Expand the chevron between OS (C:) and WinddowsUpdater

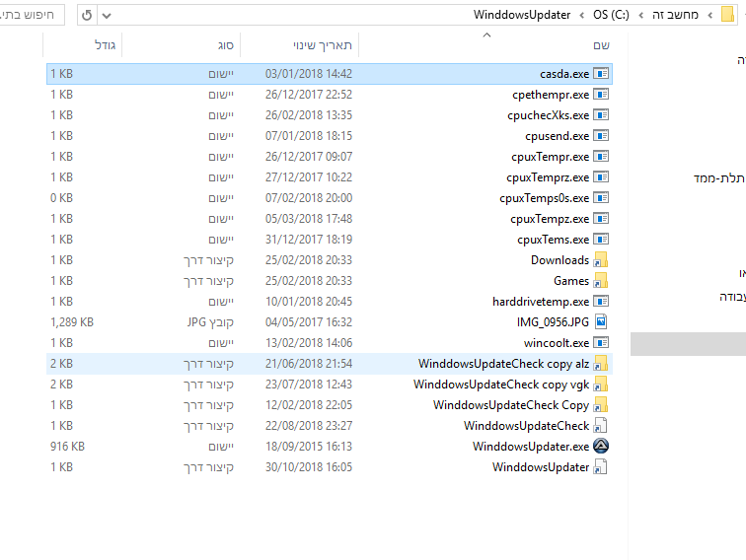582,15
